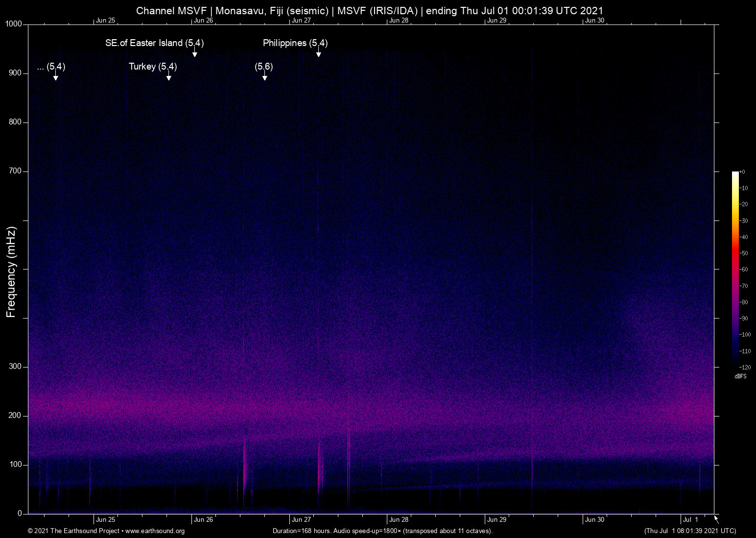Click the Frequency (mHz) axis label

pyautogui.click(x=11, y=272)
